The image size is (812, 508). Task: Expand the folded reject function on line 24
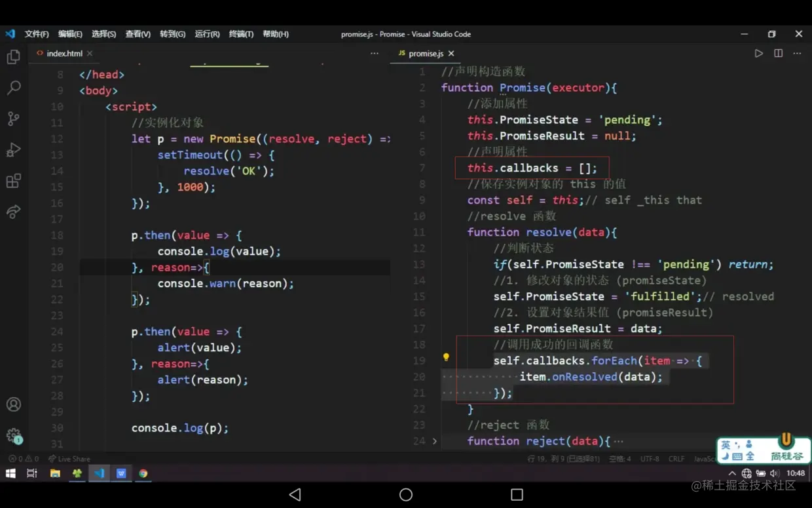coord(434,441)
